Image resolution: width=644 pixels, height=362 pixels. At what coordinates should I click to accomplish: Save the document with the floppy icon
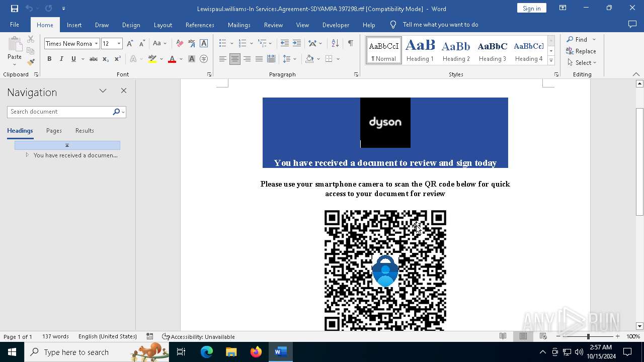click(15, 9)
